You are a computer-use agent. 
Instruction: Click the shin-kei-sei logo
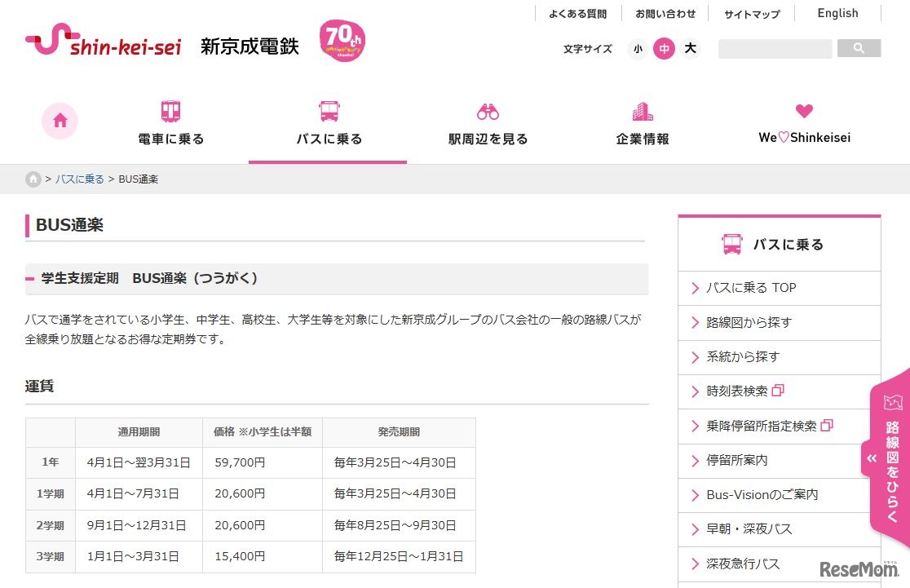104,41
